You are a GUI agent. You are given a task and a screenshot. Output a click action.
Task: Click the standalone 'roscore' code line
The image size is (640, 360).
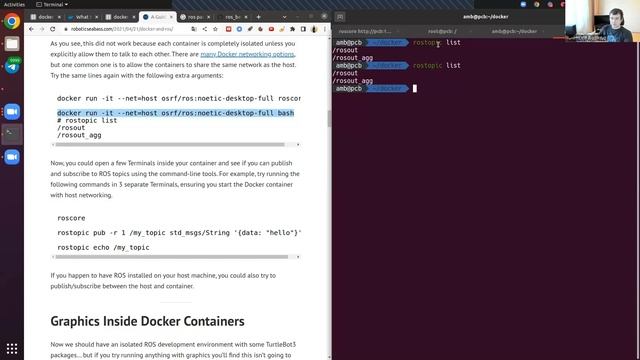71,218
